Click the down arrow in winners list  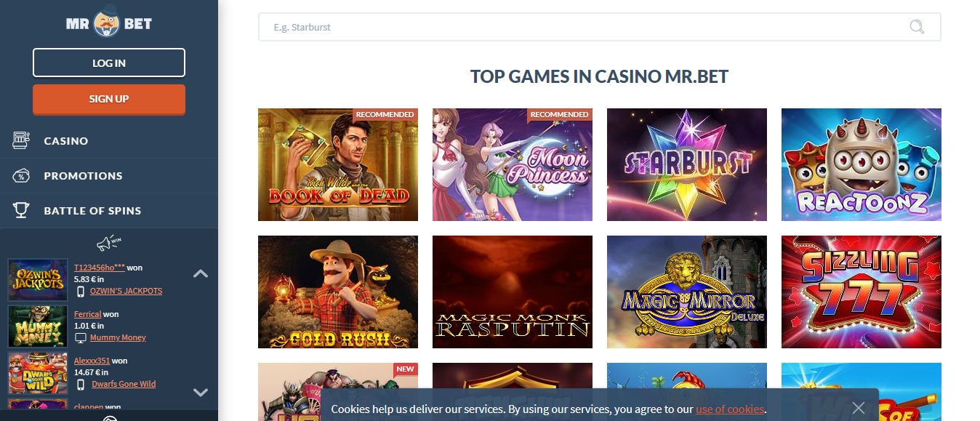(x=201, y=392)
